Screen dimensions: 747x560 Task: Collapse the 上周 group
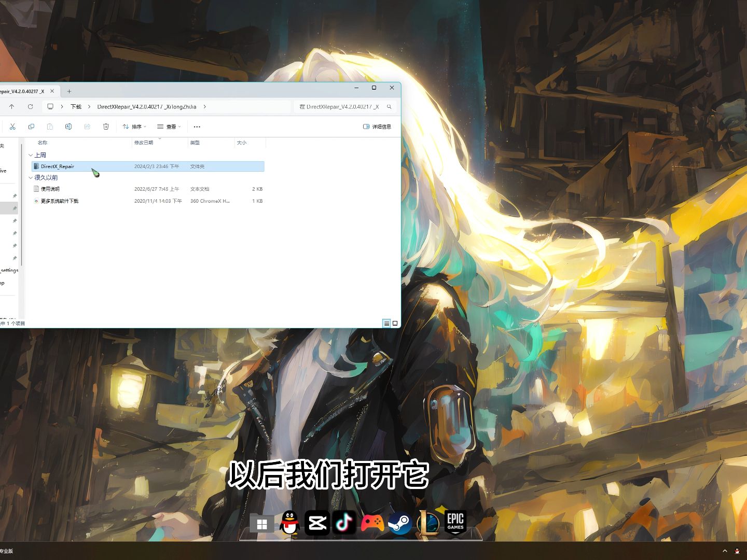31,155
